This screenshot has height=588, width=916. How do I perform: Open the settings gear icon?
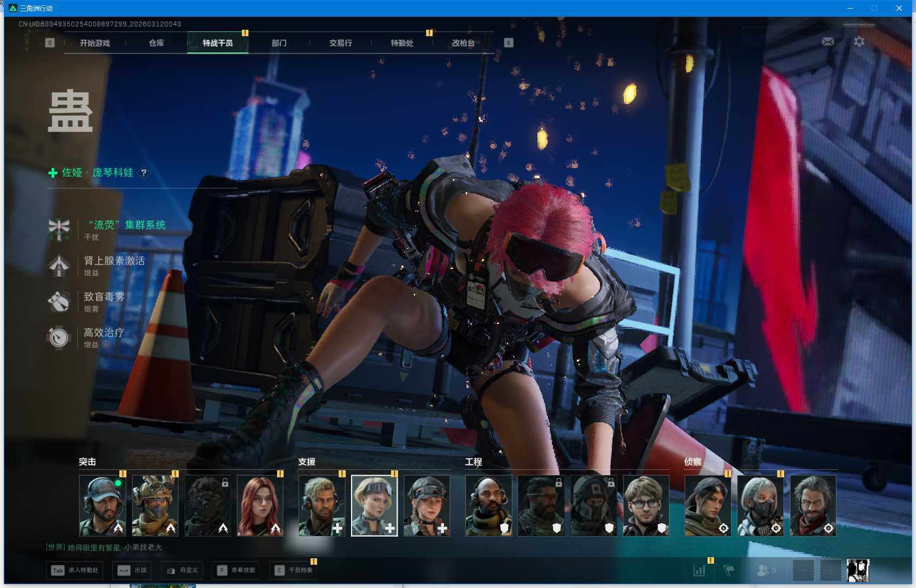[x=859, y=42]
